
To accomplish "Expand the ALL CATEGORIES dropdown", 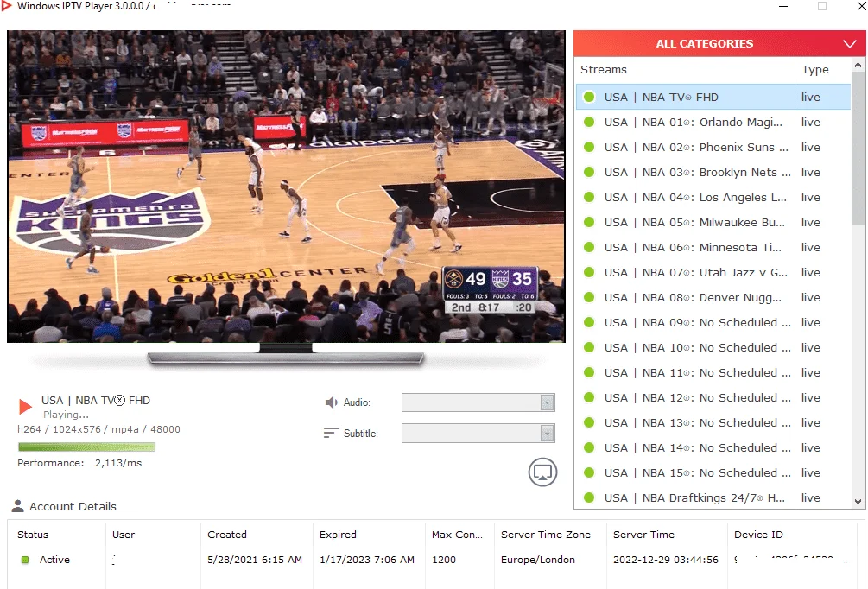I will (x=719, y=44).
